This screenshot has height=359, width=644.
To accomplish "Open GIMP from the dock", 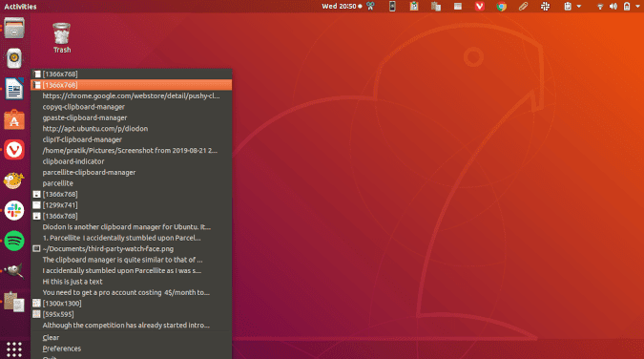I will click(14, 271).
